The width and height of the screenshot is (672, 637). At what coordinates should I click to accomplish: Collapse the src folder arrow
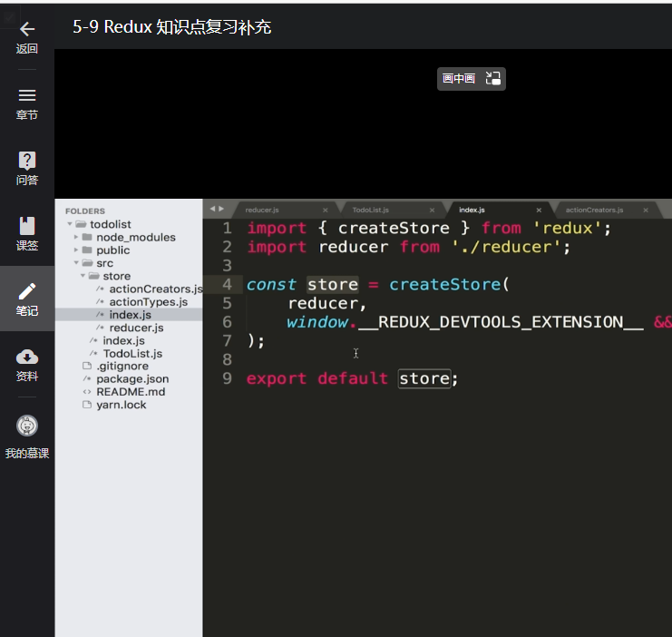tap(76, 262)
